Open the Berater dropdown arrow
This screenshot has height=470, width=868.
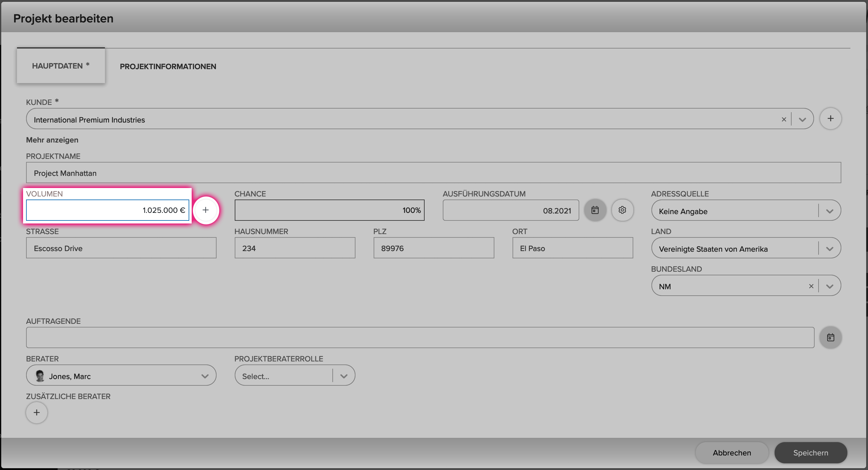coord(204,376)
